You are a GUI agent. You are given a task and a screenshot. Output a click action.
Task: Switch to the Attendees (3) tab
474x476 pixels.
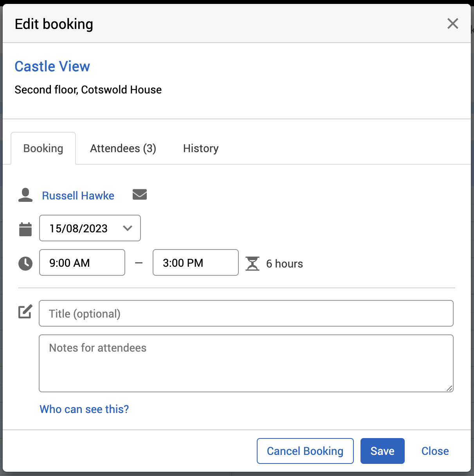pyautogui.click(x=123, y=149)
